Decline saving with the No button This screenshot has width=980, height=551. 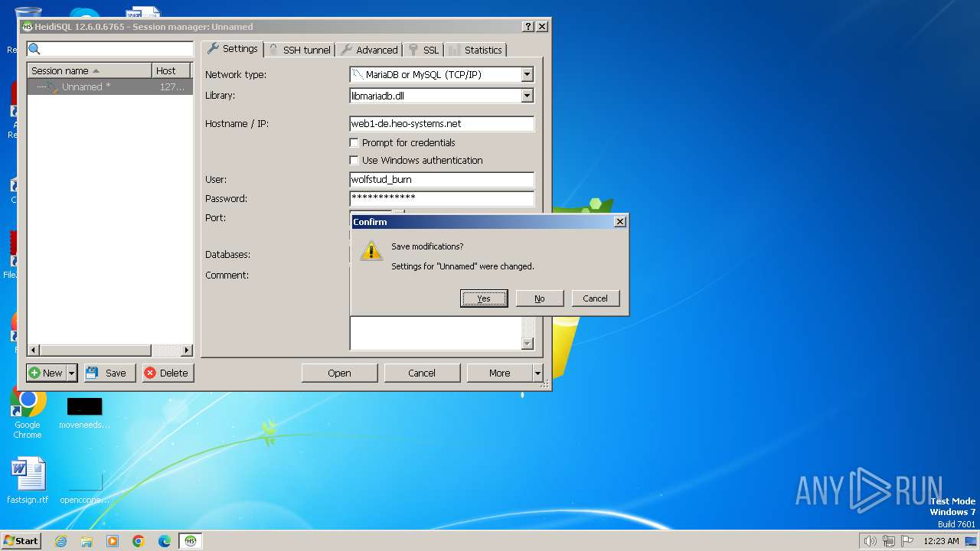click(x=540, y=298)
